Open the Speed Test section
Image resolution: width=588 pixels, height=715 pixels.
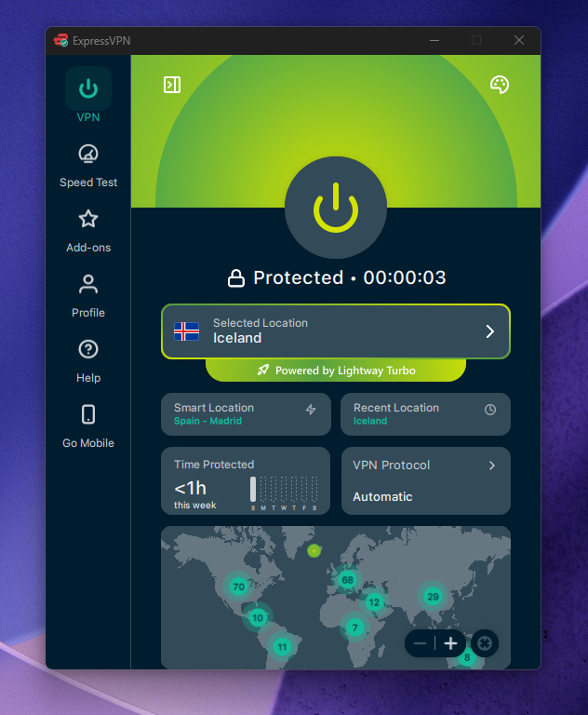click(88, 166)
